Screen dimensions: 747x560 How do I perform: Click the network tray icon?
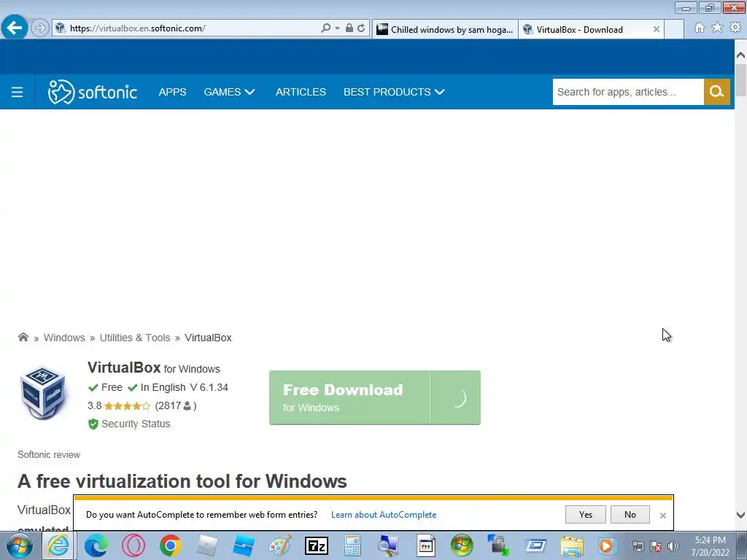tap(638, 546)
